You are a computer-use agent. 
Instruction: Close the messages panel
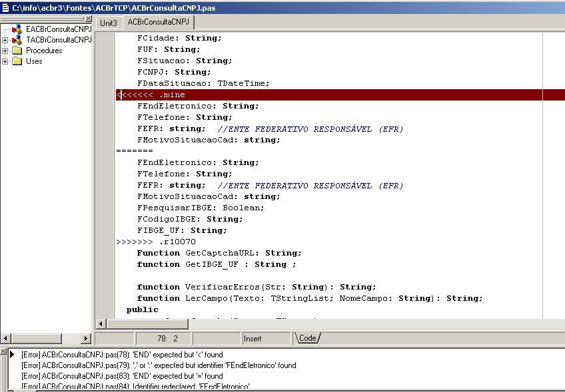point(3,351)
